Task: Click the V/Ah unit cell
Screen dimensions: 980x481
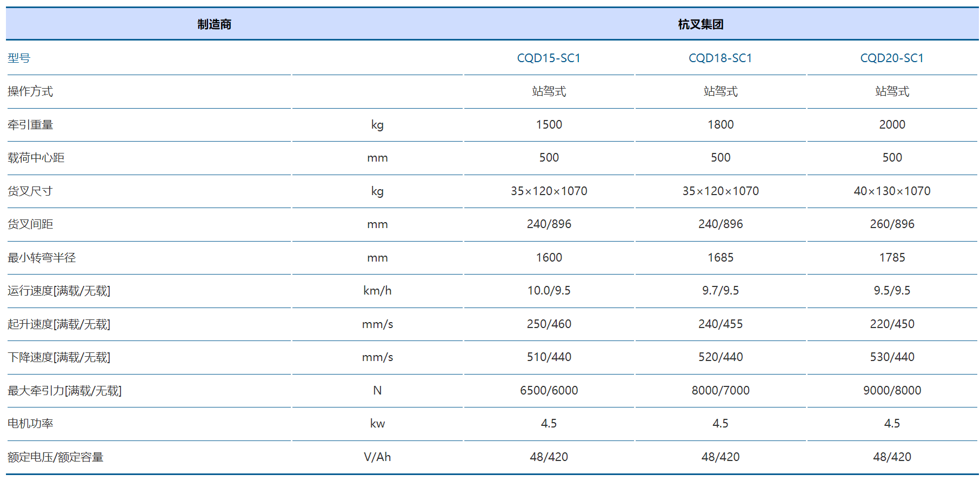Action: click(377, 457)
